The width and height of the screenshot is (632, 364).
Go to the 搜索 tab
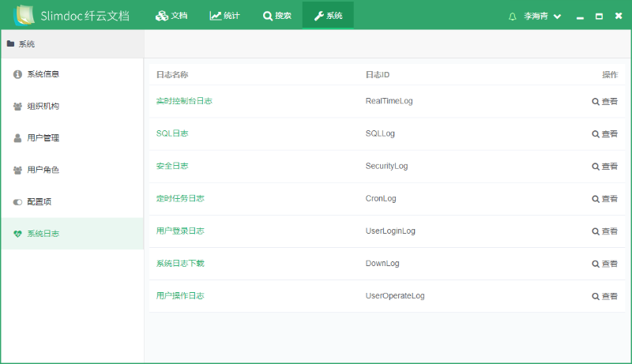pos(276,16)
